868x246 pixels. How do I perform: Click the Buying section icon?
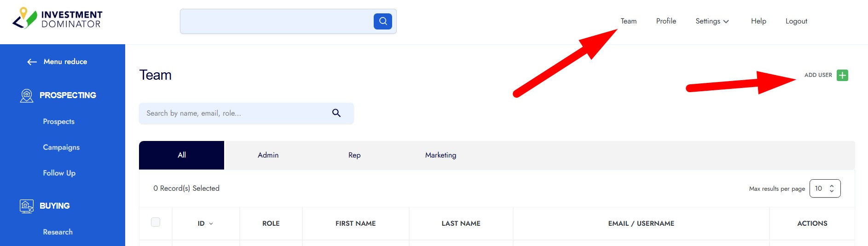(27, 206)
